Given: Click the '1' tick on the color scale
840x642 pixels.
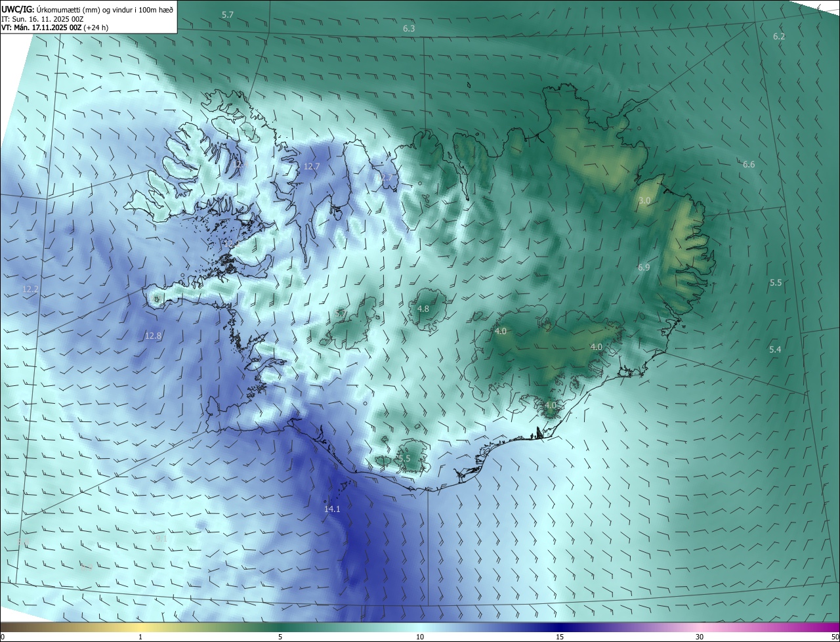Looking at the screenshot, I should pyautogui.click(x=140, y=637).
